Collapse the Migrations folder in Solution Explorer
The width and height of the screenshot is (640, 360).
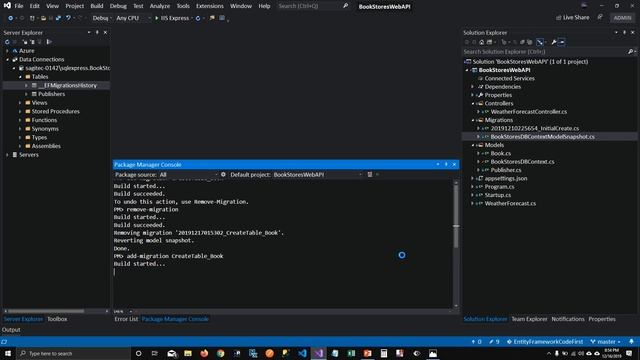click(473, 120)
